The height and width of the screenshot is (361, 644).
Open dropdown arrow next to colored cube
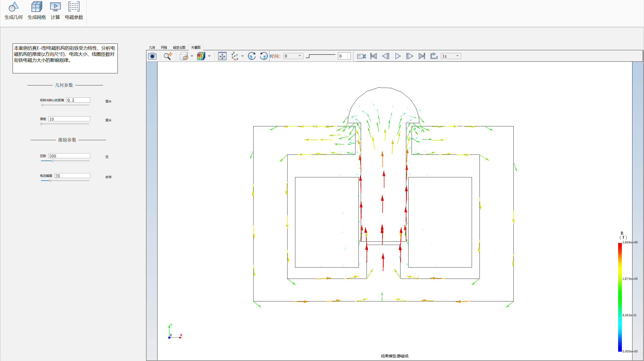click(x=209, y=56)
